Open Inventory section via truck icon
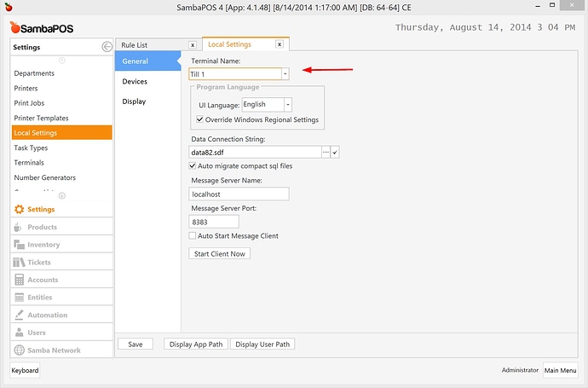This screenshot has width=588, height=388. tap(20, 245)
